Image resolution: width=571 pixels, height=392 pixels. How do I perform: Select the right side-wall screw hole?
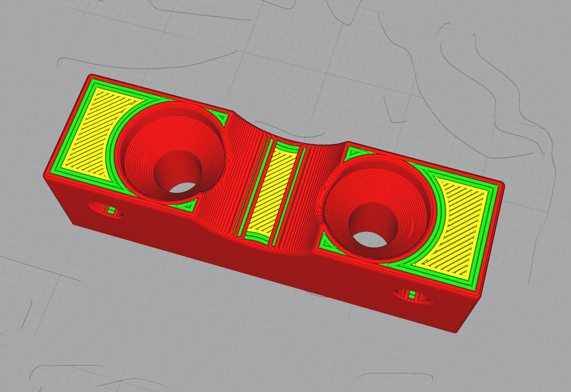point(413,296)
